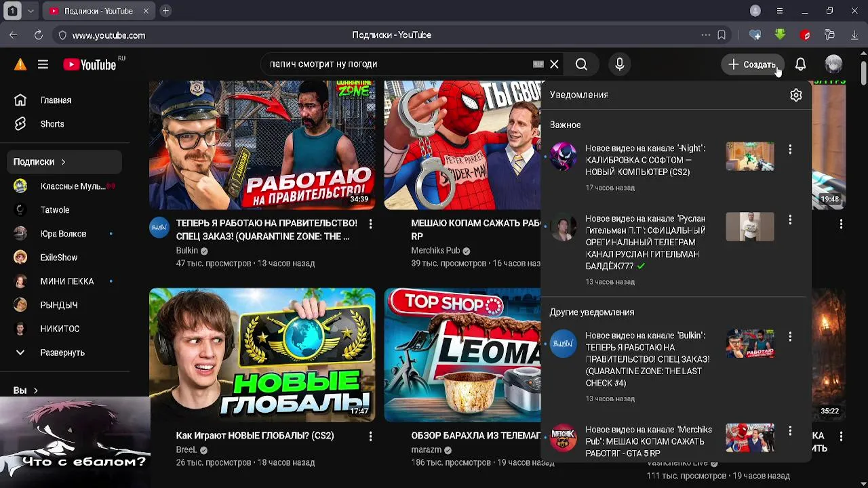Open the account avatar menu
868x488 pixels.
[833, 64]
